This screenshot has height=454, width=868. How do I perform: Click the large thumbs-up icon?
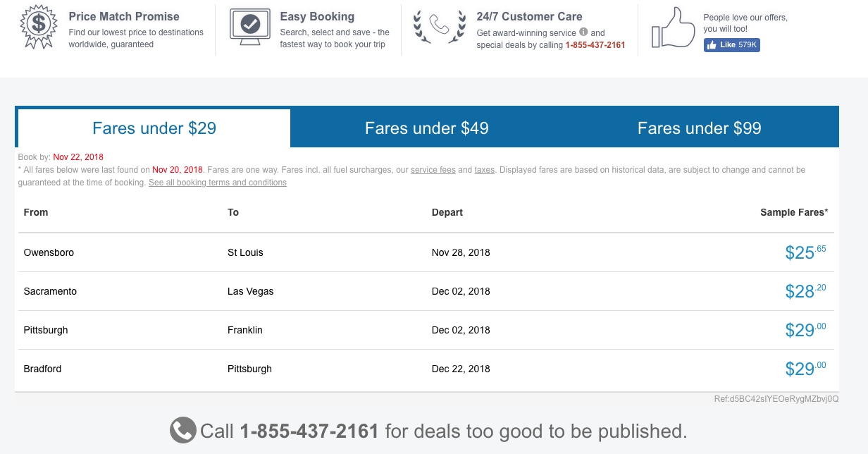click(x=673, y=27)
